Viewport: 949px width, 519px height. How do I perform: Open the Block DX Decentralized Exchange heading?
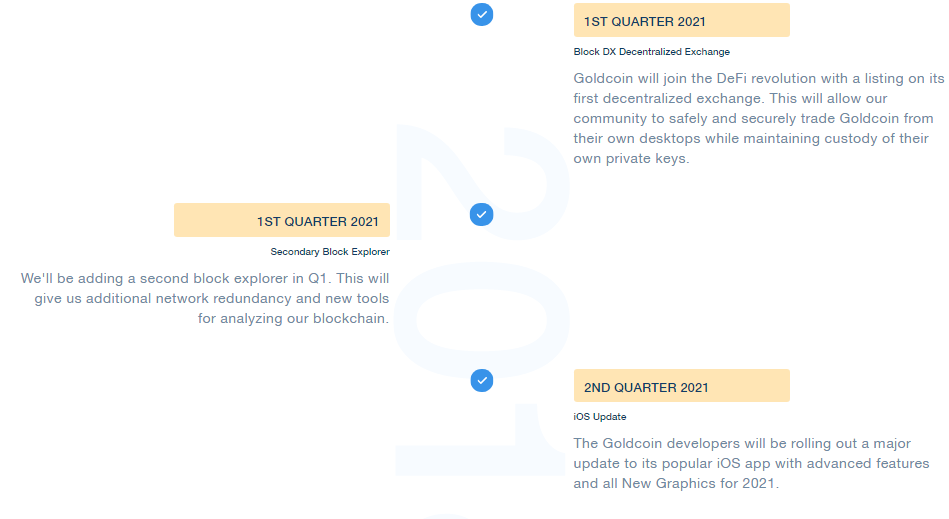point(651,52)
